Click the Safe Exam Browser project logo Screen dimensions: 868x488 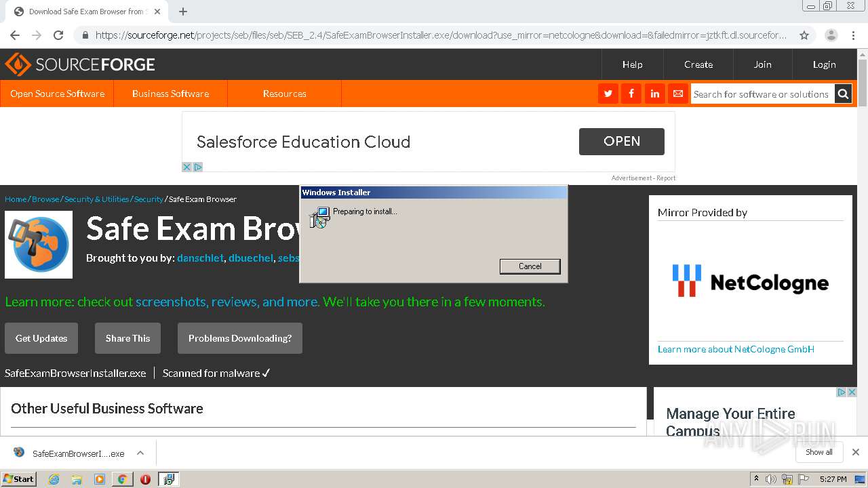pos(39,244)
